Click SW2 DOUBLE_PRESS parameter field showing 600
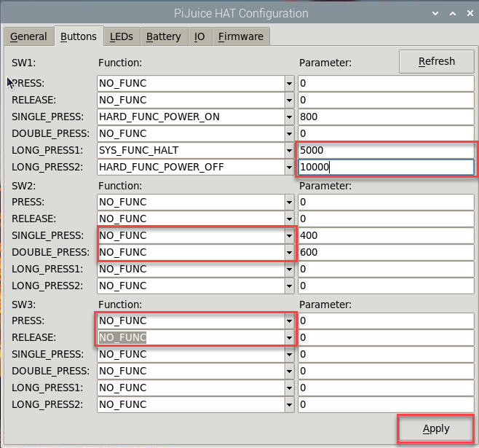 [386, 253]
